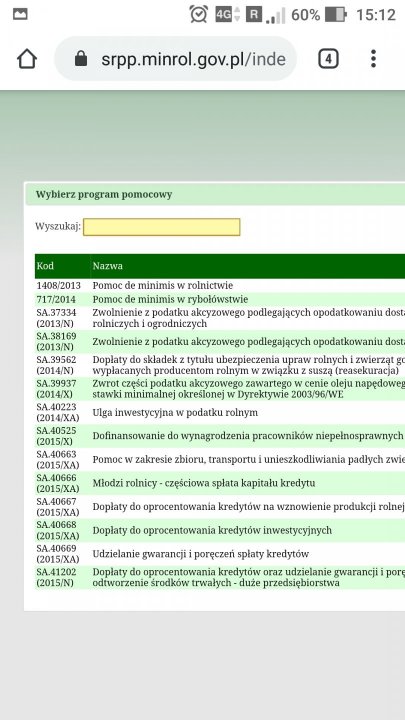Viewport: 405px width, 720px height.
Task: Tap the image notification icon in status bar
Action: [x=20, y=15]
